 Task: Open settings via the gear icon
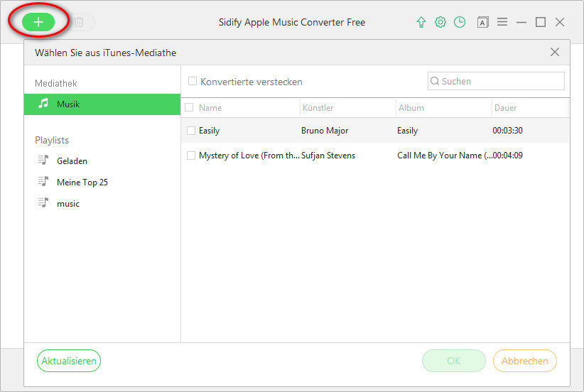point(440,22)
